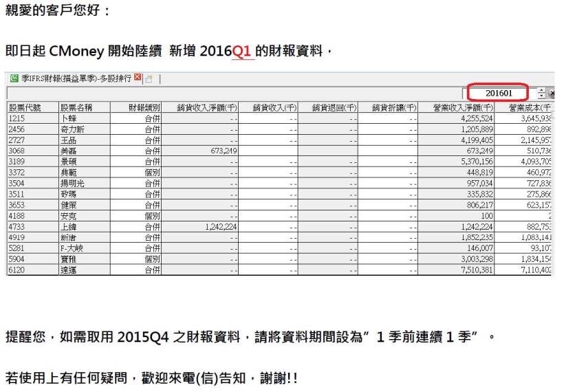Click the stock name 達運
This screenshot has width=564, height=392.
click(x=68, y=270)
